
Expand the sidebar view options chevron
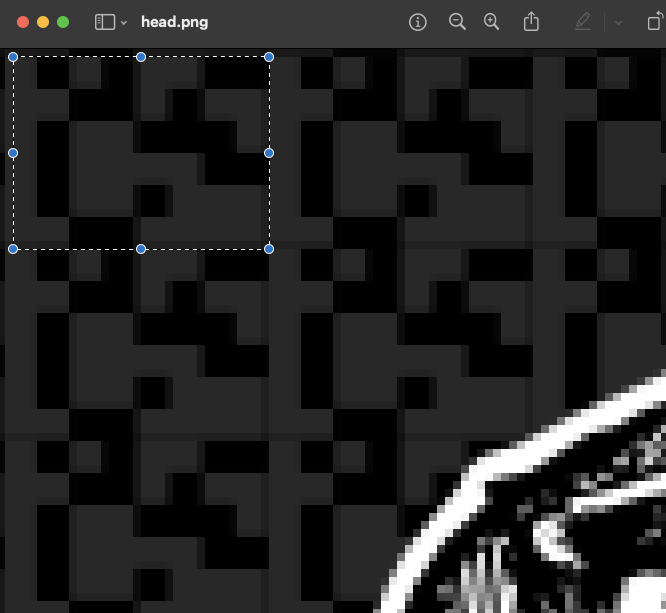tap(124, 23)
